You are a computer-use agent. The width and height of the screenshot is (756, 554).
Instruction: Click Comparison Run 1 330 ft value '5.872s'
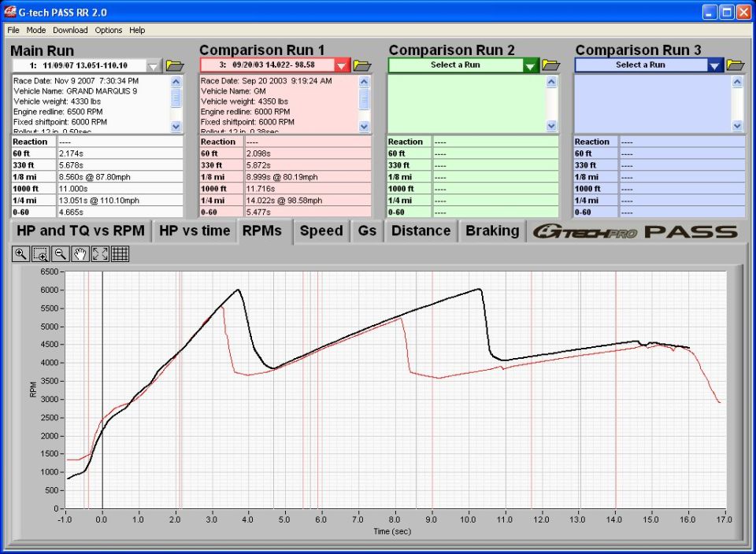258,165
